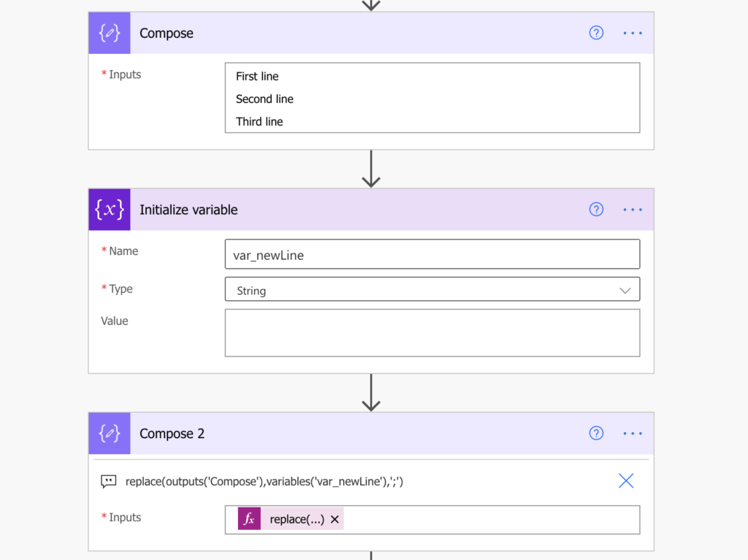Click the fx expression icon

click(249, 519)
